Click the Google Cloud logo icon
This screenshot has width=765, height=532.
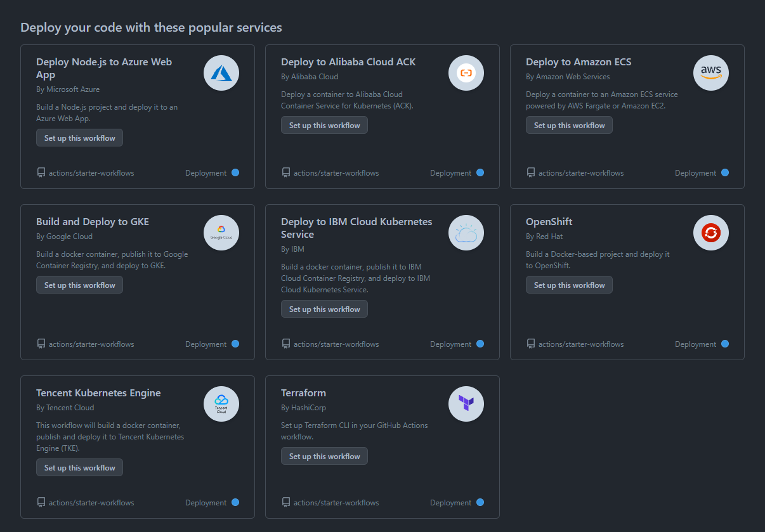click(221, 233)
